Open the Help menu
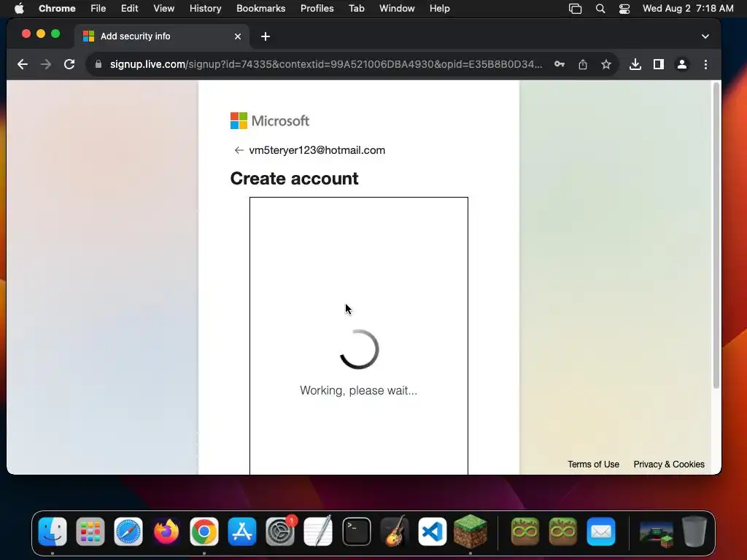This screenshot has height=560, width=747. 439,9
